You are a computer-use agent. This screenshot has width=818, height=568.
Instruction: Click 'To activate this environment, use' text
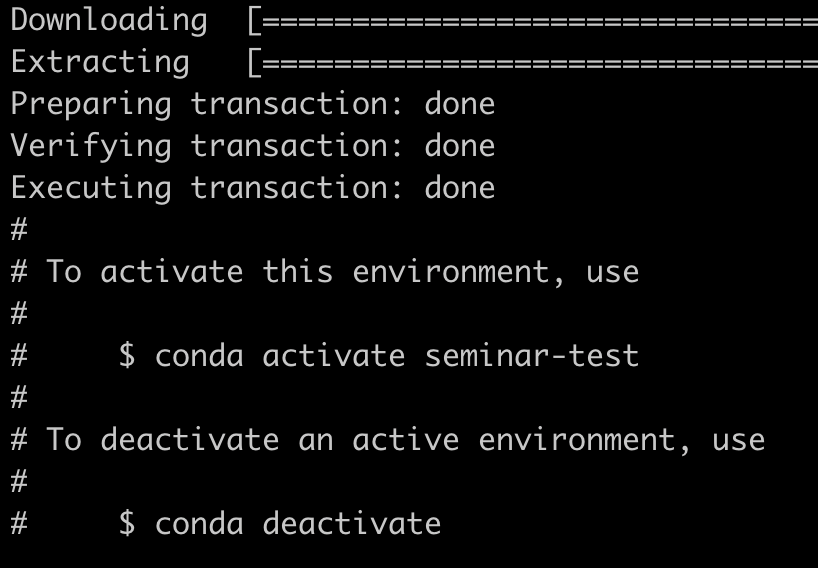point(343,272)
